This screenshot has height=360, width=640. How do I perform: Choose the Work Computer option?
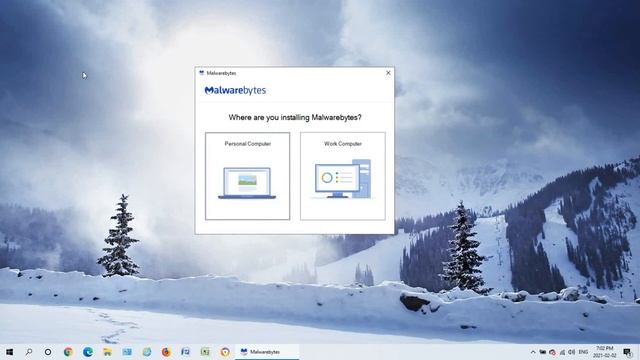tap(343, 176)
